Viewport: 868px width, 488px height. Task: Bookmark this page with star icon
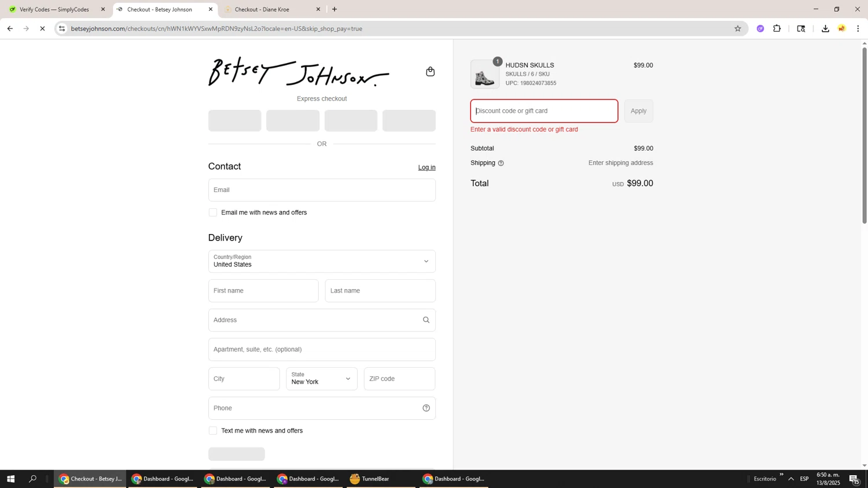pos(737,28)
